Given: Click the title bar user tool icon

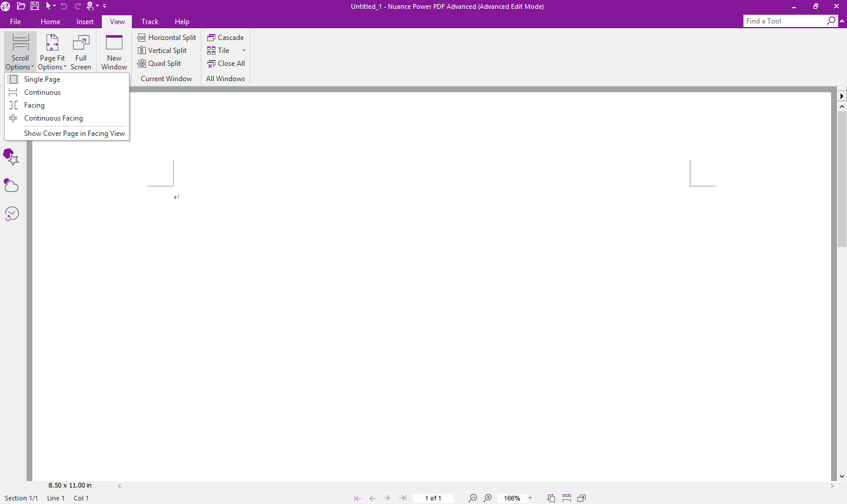Looking at the screenshot, I should [x=90, y=6].
